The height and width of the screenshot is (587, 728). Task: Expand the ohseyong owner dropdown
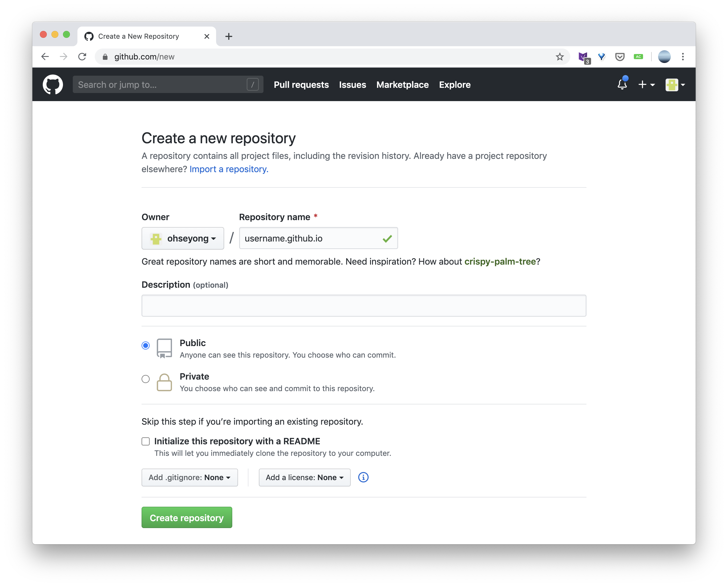183,238
